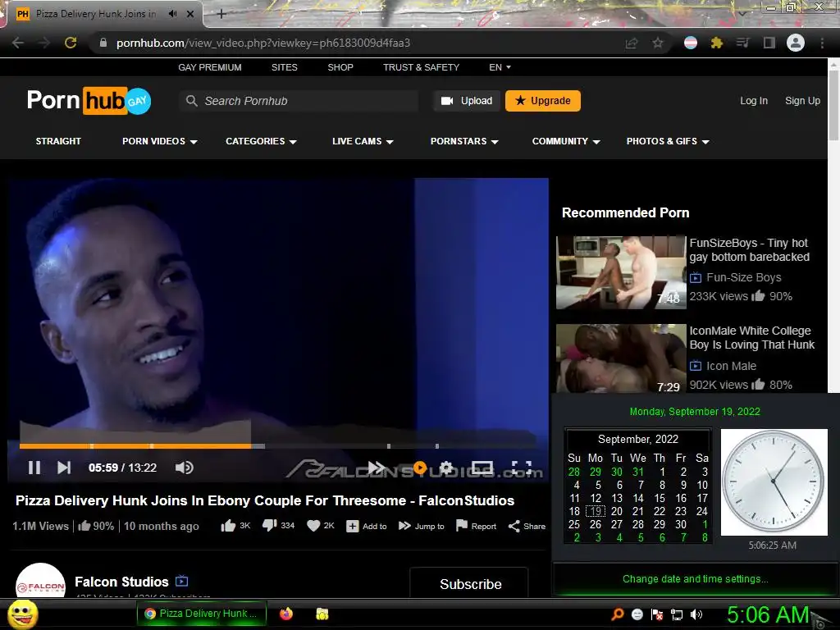
Task: Focus the Search Pornhub input field
Action: tap(299, 101)
